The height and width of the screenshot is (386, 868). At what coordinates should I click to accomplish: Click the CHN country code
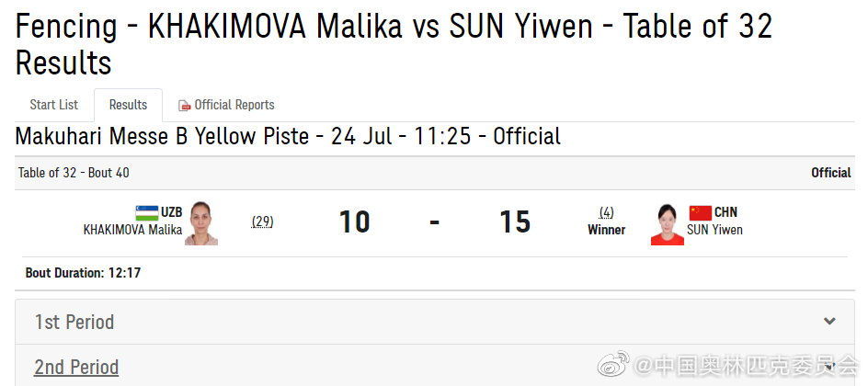click(725, 212)
